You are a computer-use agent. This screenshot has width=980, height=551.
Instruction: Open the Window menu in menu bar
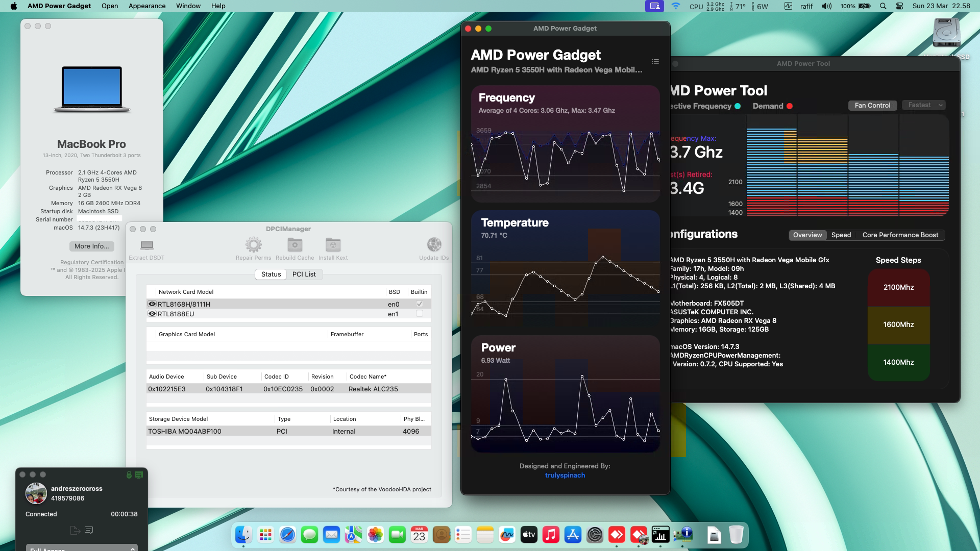click(187, 6)
